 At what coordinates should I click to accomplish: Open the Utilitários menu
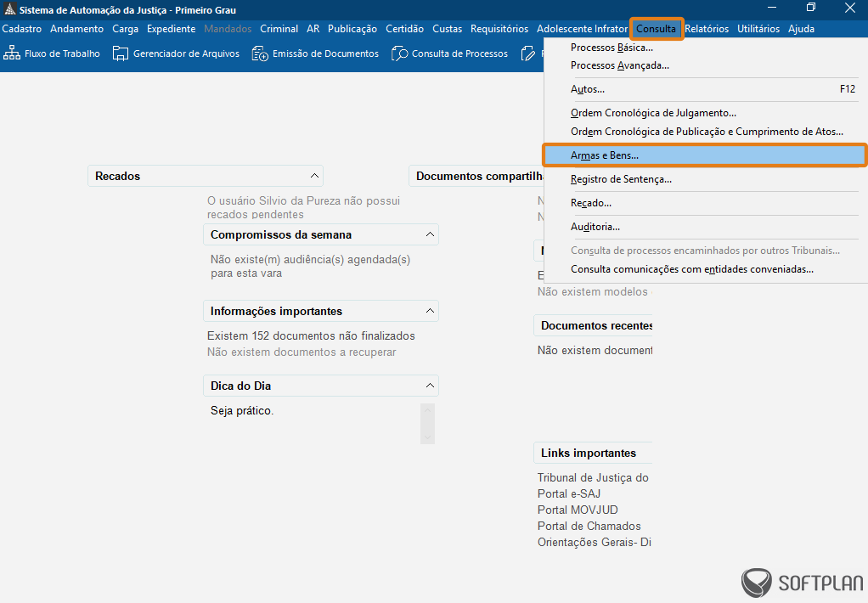point(758,29)
